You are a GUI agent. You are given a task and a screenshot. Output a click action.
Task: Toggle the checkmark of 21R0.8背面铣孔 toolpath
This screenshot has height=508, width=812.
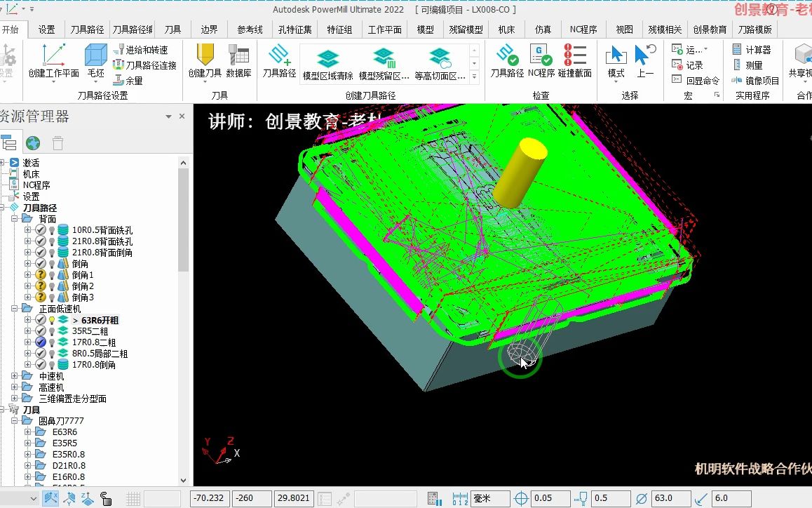click(41, 241)
